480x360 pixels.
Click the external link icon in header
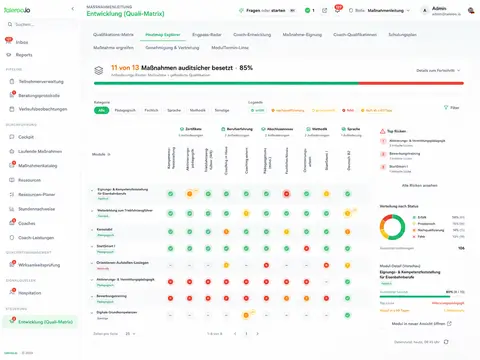pyautogui.click(x=324, y=11)
